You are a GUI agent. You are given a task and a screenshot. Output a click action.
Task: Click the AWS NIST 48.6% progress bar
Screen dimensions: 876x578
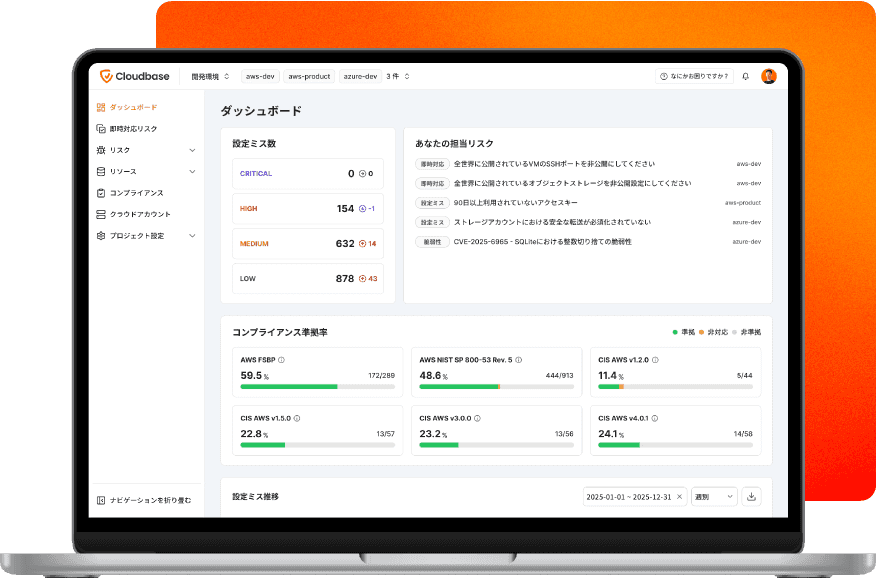point(496,386)
